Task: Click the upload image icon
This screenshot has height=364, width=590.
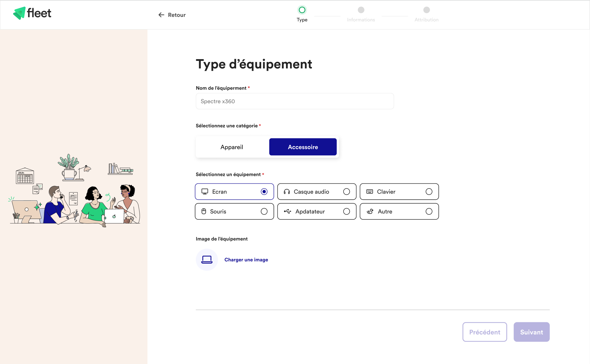Action: click(x=206, y=260)
